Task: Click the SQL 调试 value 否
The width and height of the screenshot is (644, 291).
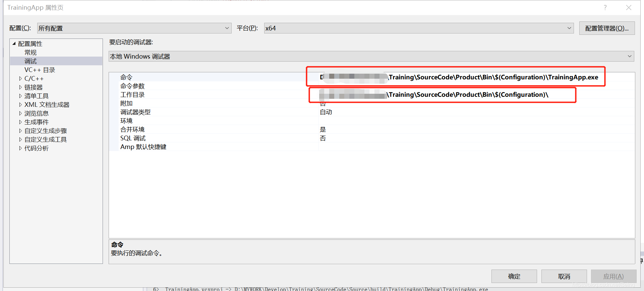Action: click(323, 138)
